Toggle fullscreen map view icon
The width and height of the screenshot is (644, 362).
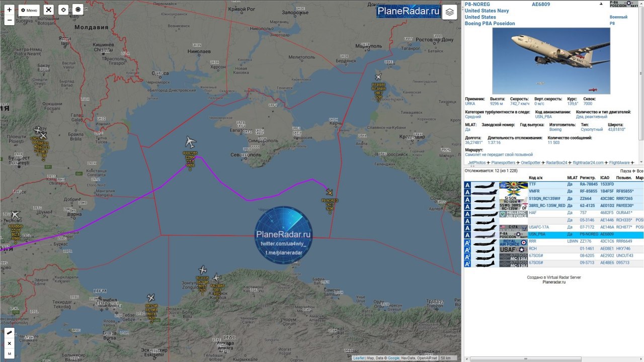pos(48,10)
